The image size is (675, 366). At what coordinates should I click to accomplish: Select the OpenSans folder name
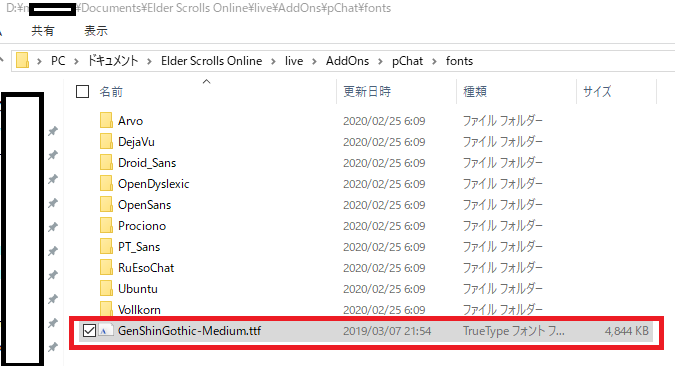point(145,205)
